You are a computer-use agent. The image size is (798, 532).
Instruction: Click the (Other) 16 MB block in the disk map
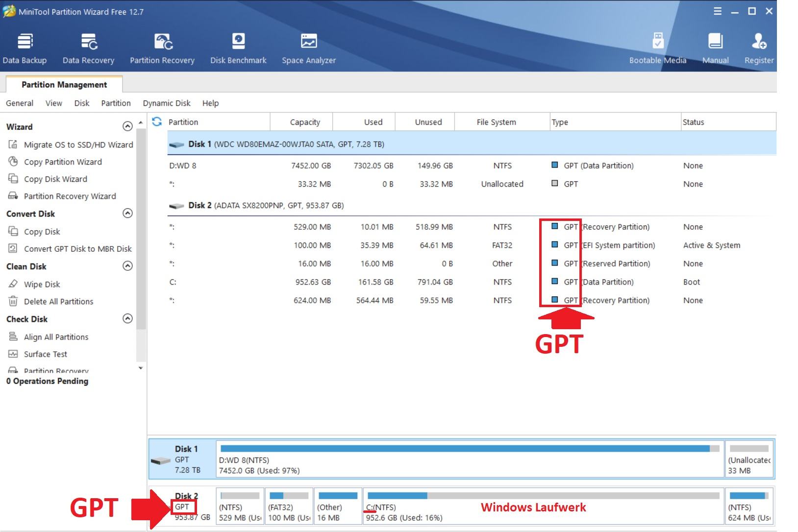click(x=338, y=506)
